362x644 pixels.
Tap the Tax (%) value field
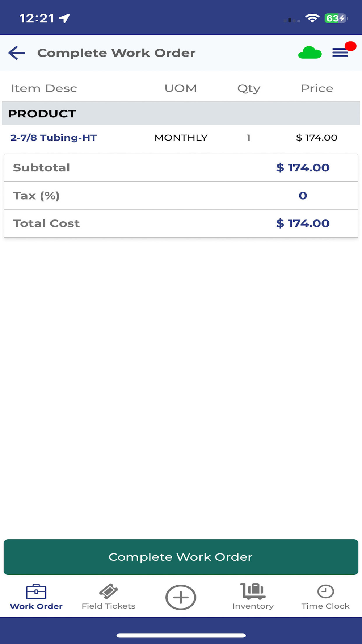point(303,196)
